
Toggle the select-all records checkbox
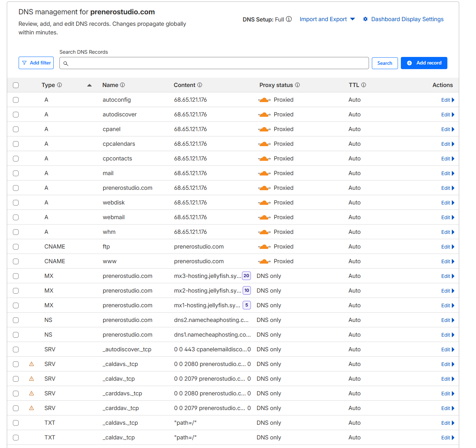coord(16,85)
